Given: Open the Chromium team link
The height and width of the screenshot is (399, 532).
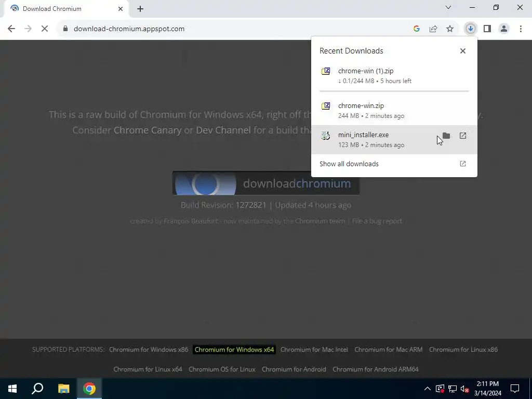Looking at the screenshot, I should point(320,221).
